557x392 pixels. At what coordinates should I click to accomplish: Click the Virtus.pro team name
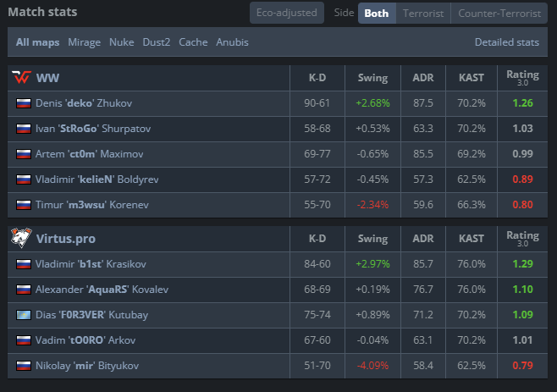click(x=66, y=239)
